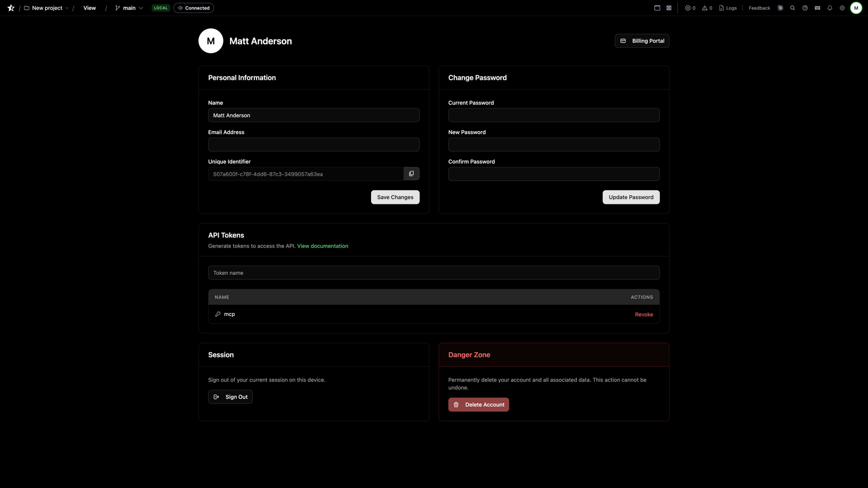Click the LOCAL environment badge

pos(161,8)
